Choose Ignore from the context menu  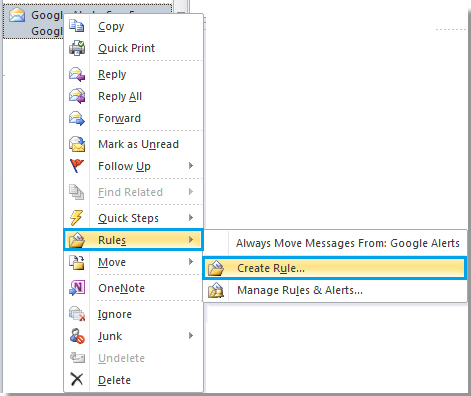(x=133, y=314)
